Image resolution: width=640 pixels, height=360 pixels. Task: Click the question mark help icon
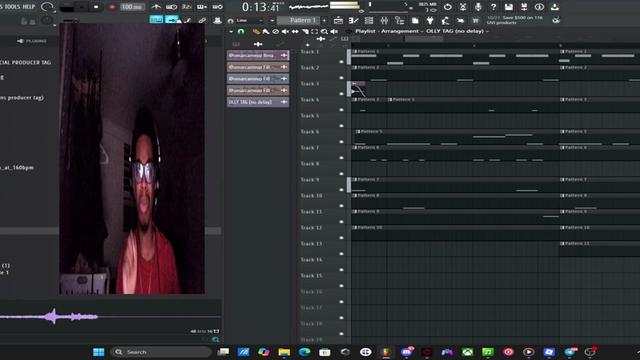point(493,7)
